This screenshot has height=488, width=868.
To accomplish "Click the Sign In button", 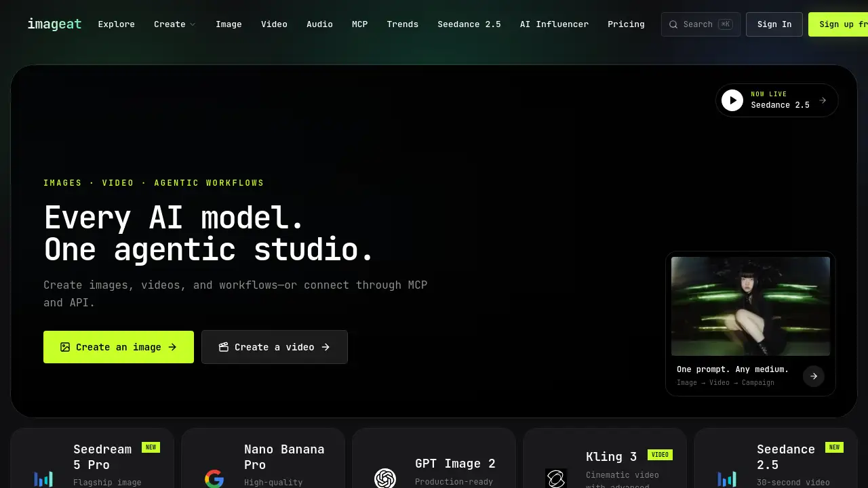I will click(774, 24).
